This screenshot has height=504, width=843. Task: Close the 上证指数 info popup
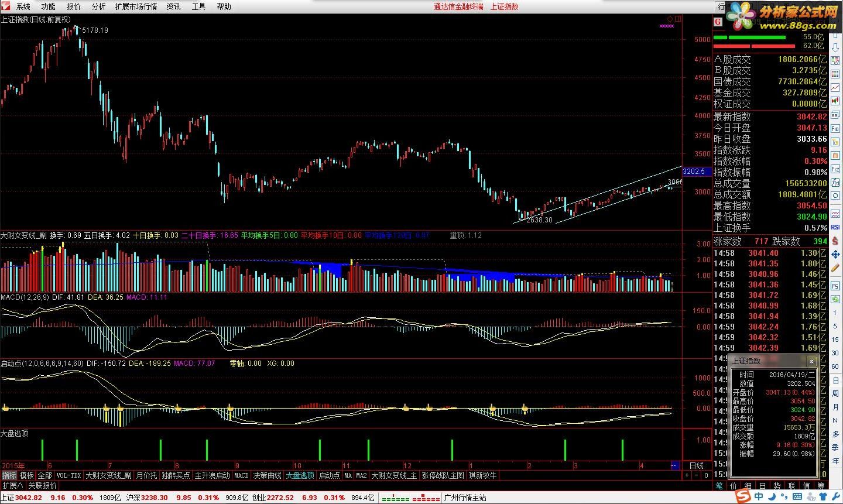click(811, 361)
